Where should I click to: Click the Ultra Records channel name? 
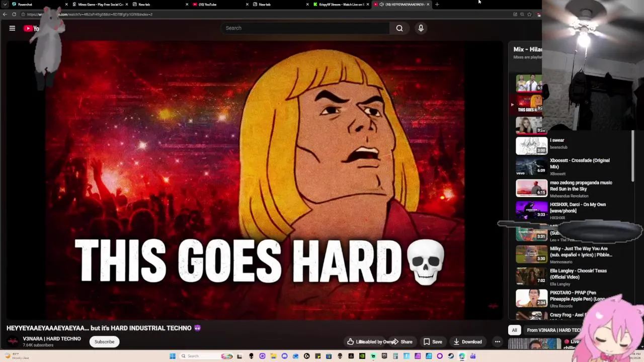(x=561, y=306)
